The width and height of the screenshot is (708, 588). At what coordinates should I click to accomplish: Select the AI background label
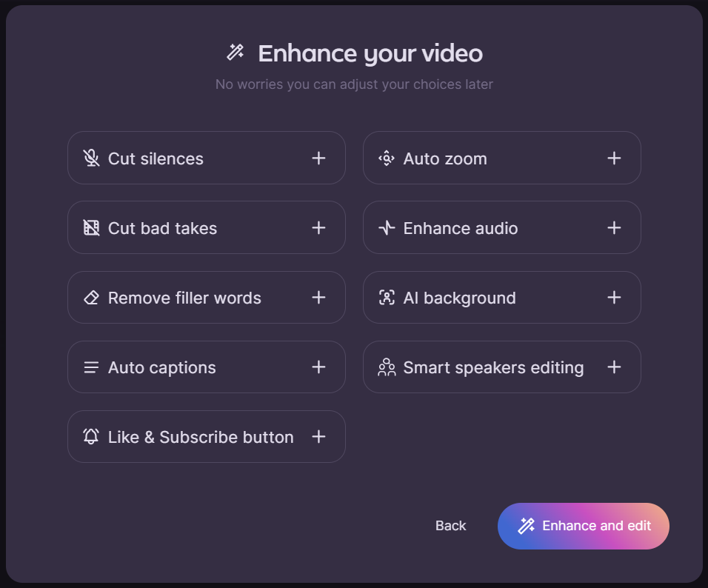(460, 298)
